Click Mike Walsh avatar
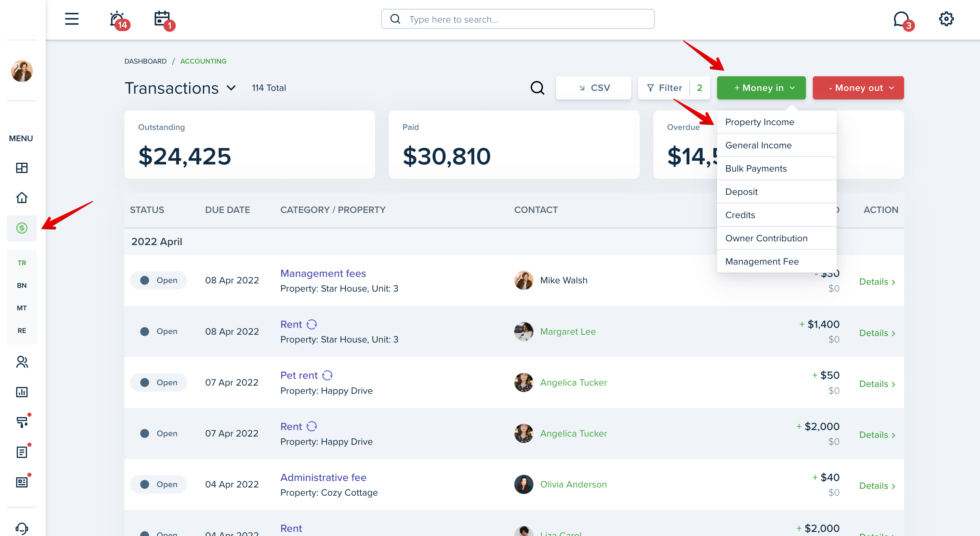Viewport: 980px width, 536px height. tap(524, 280)
